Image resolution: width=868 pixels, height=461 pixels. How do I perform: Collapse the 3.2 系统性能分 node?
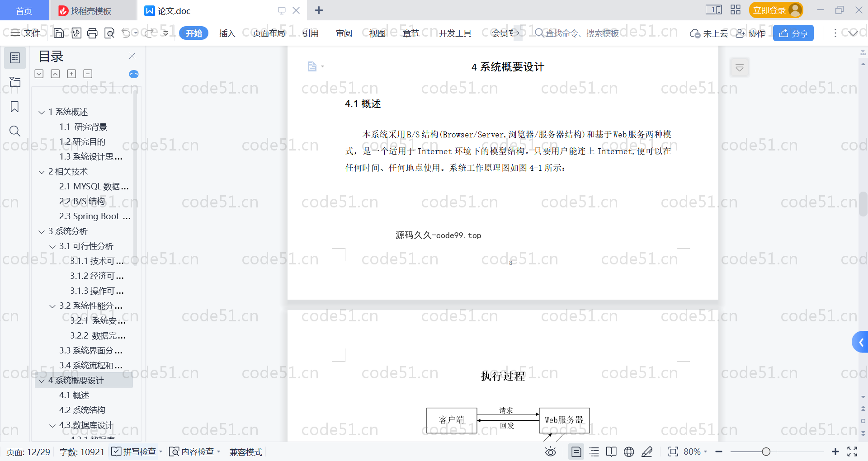(52, 306)
